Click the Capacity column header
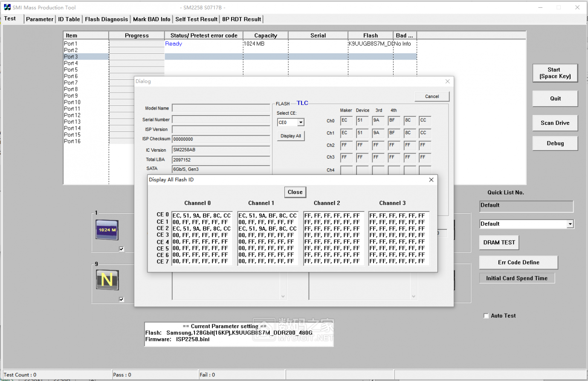Screen dimensions: 588x381 click(x=266, y=35)
